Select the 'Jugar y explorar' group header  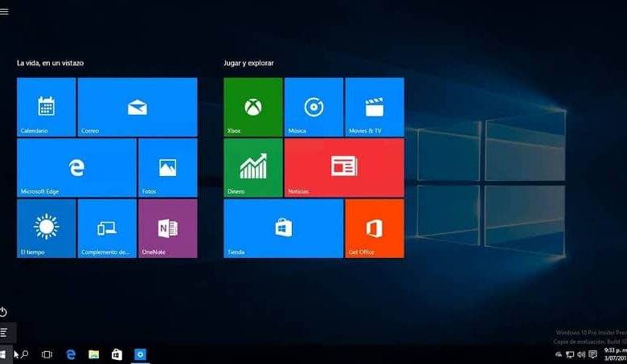tap(248, 63)
